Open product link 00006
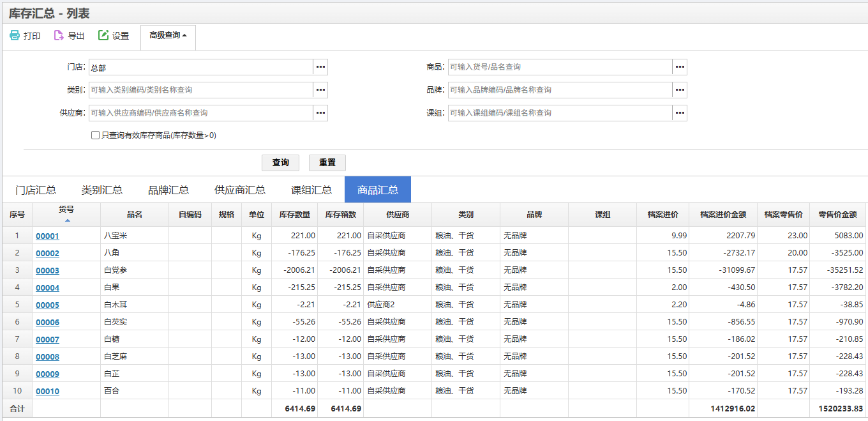This screenshot has width=868, height=421. tap(47, 322)
